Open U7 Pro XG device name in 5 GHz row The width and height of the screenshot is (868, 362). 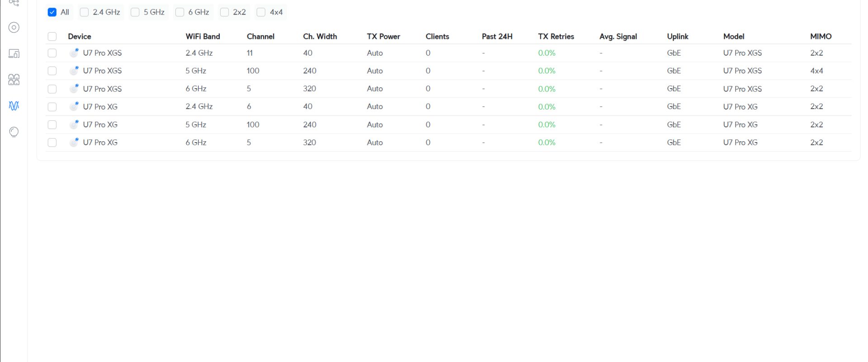click(x=100, y=124)
